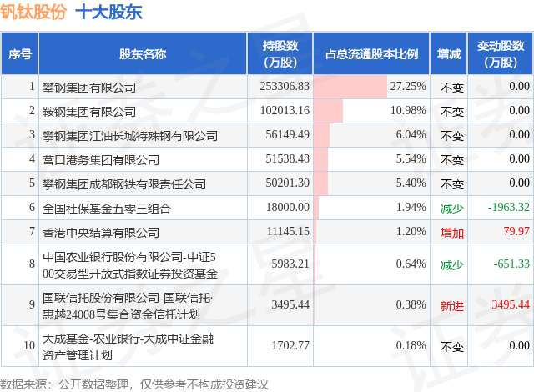Select the 1.20% ratio value

coord(411,231)
